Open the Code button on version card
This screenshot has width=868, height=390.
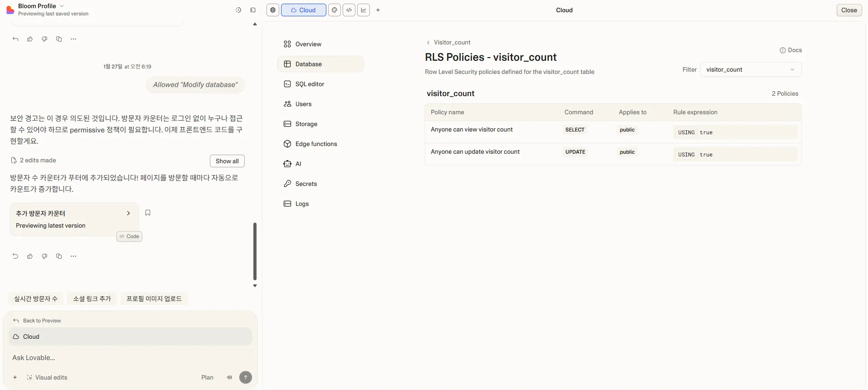coord(129,236)
